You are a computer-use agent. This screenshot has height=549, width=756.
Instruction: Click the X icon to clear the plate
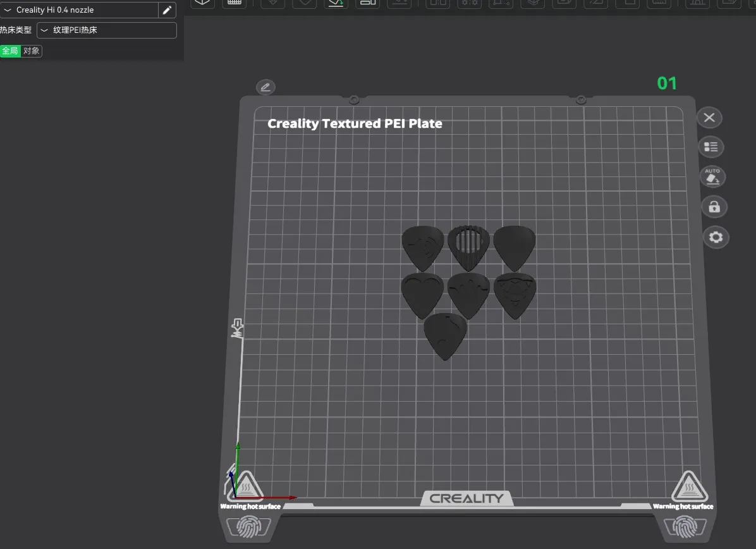click(x=709, y=118)
